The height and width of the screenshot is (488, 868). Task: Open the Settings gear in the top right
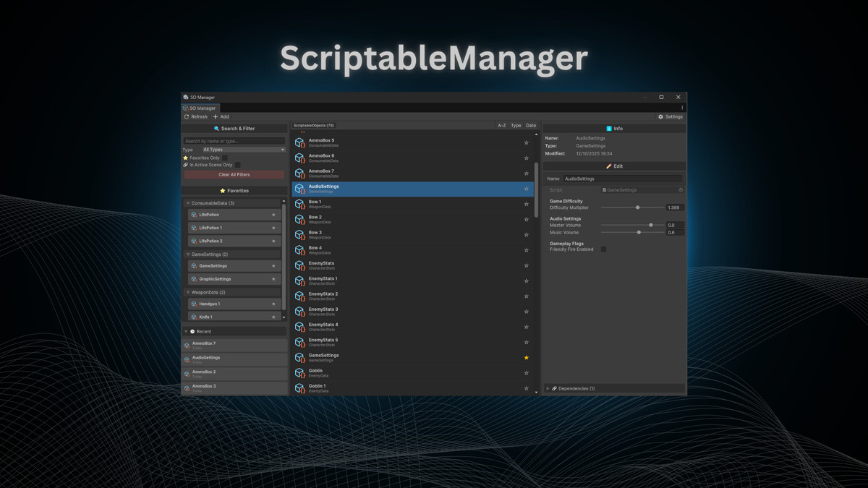[x=661, y=116]
